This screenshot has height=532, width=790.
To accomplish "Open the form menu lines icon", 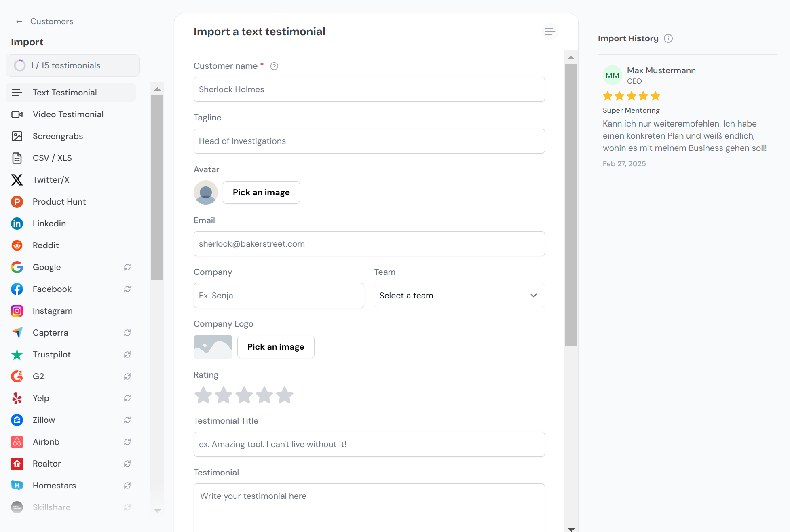I will (550, 32).
